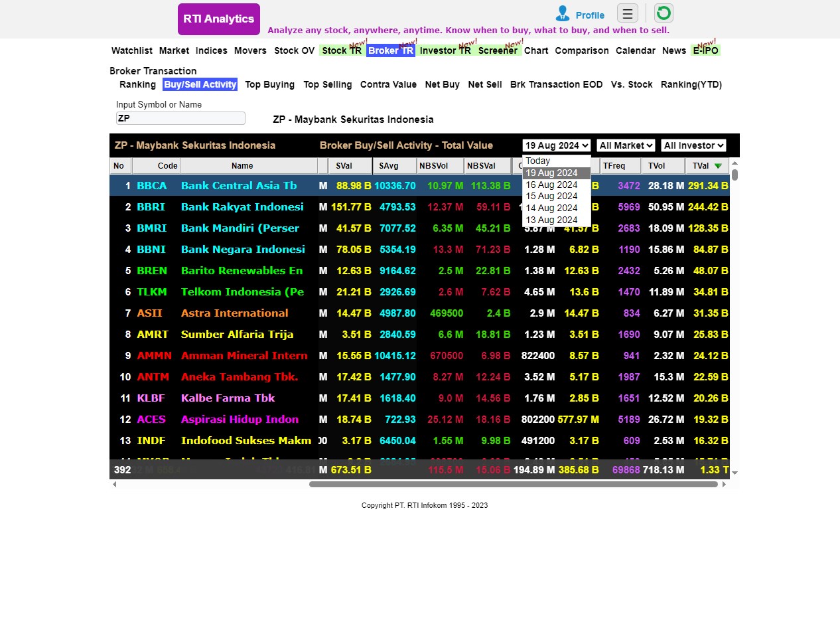Click the broker symbol input field

(x=180, y=118)
